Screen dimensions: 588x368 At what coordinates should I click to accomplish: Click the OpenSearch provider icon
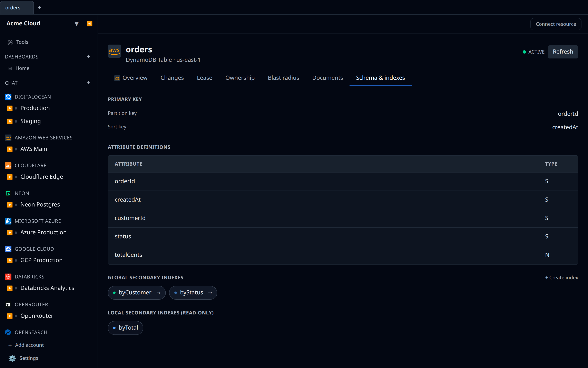[x=8, y=332]
